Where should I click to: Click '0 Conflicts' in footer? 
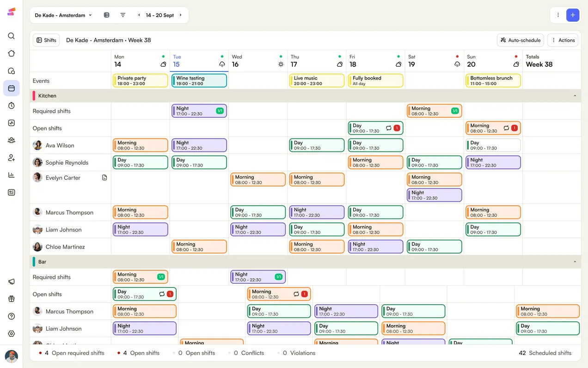tap(246, 353)
